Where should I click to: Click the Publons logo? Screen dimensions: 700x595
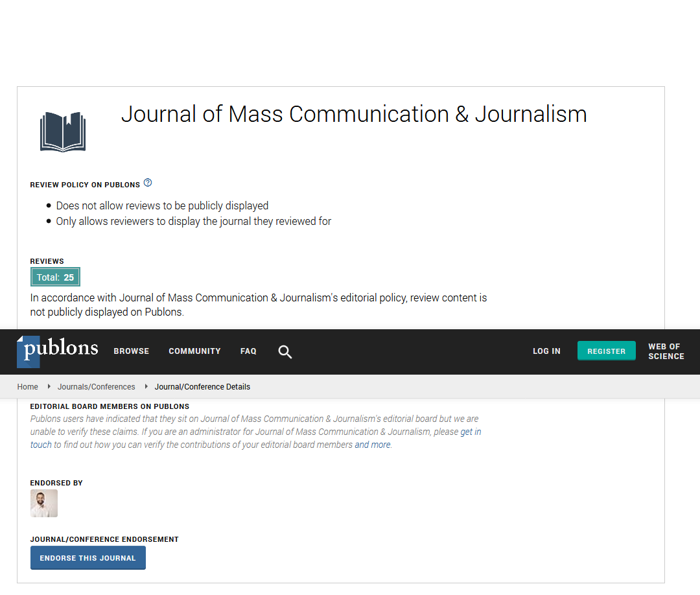pyautogui.click(x=58, y=351)
